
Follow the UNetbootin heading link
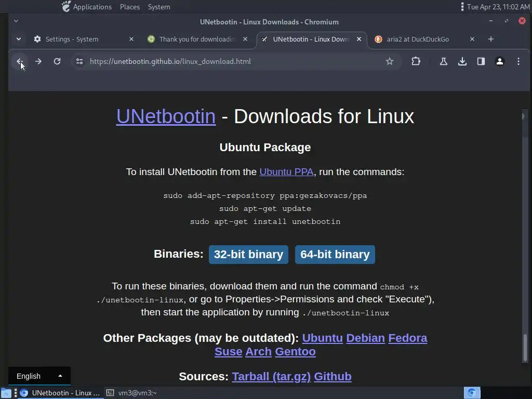pos(166,116)
